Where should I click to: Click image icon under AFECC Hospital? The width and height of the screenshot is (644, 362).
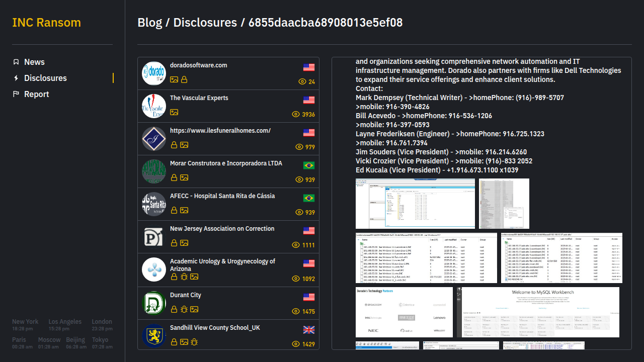point(184,210)
